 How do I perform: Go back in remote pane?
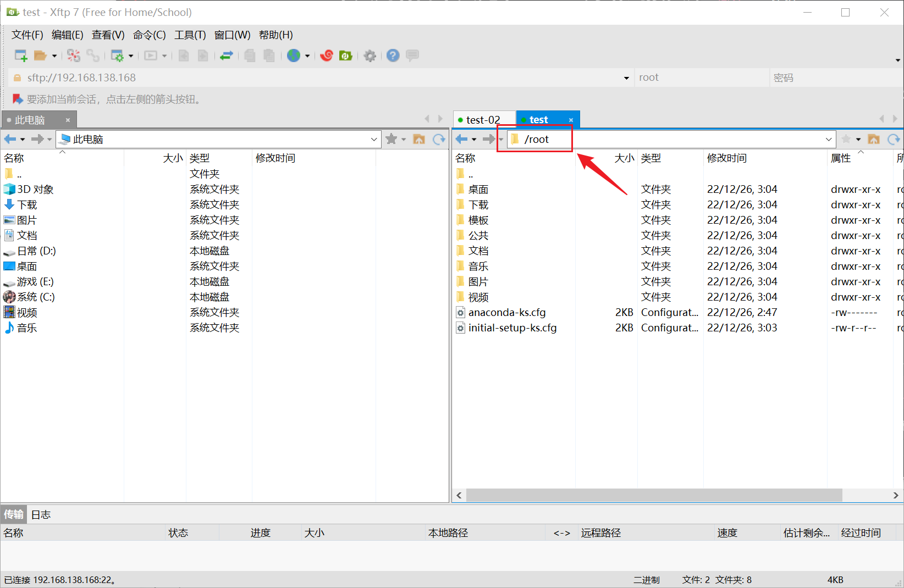(x=462, y=139)
